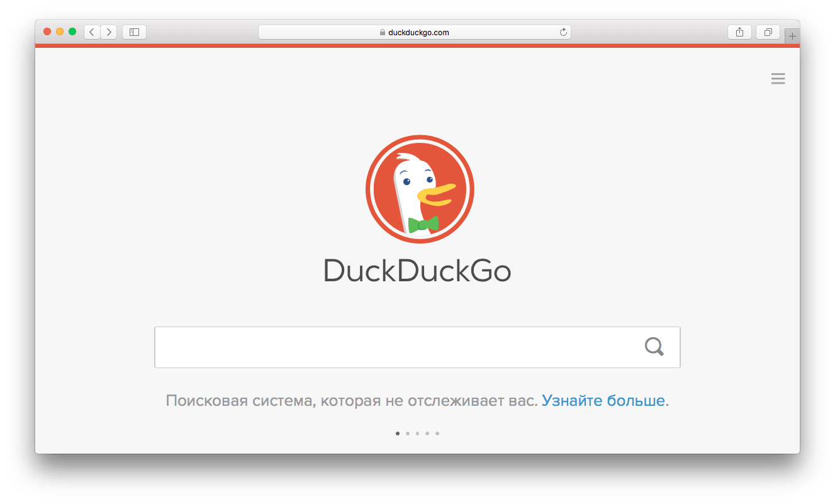Minimize the window with yellow button
The height and width of the screenshot is (504, 835).
point(60,31)
